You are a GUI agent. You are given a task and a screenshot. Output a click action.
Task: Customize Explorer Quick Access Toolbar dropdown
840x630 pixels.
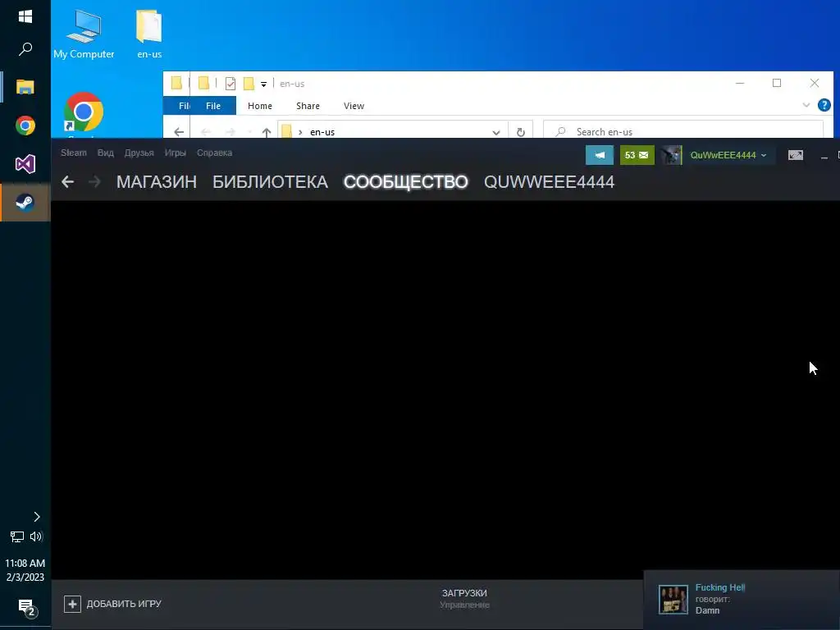coord(263,84)
